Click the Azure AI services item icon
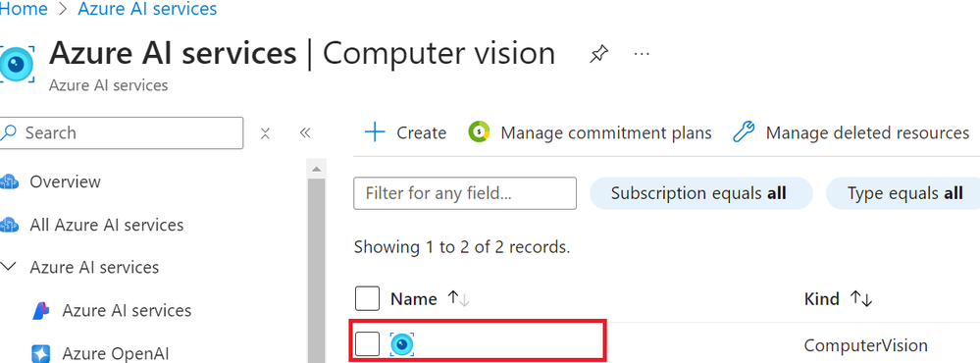This screenshot has width=980, height=363. click(x=40, y=311)
